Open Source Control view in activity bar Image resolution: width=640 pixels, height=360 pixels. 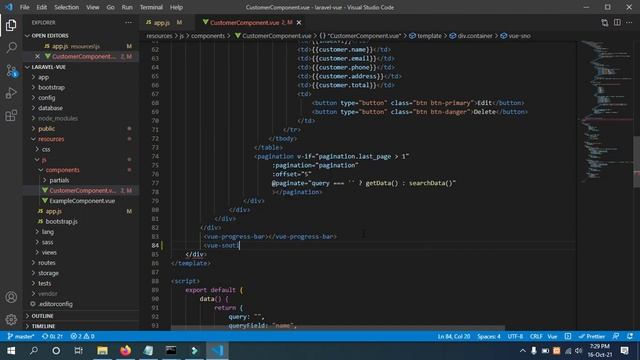point(11,71)
